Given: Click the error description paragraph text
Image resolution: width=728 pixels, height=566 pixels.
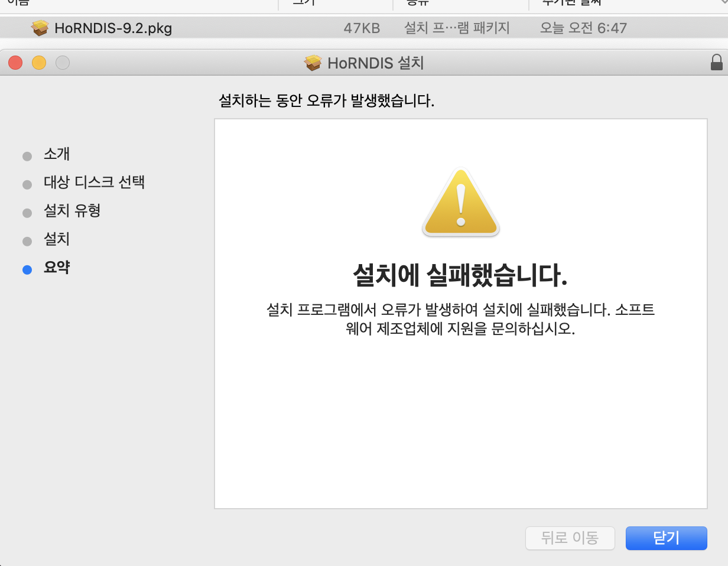Looking at the screenshot, I should coord(460,319).
